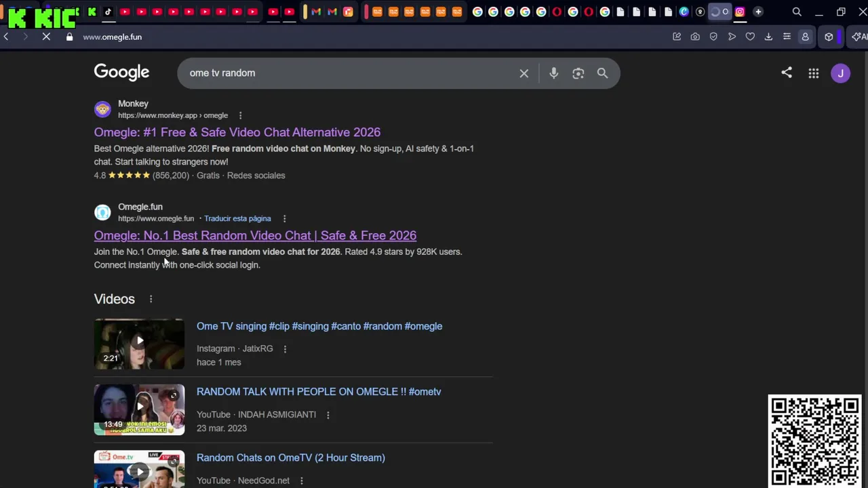Go back to the previous page
This screenshot has height=488, width=868.
pyautogui.click(x=6, y=37)
